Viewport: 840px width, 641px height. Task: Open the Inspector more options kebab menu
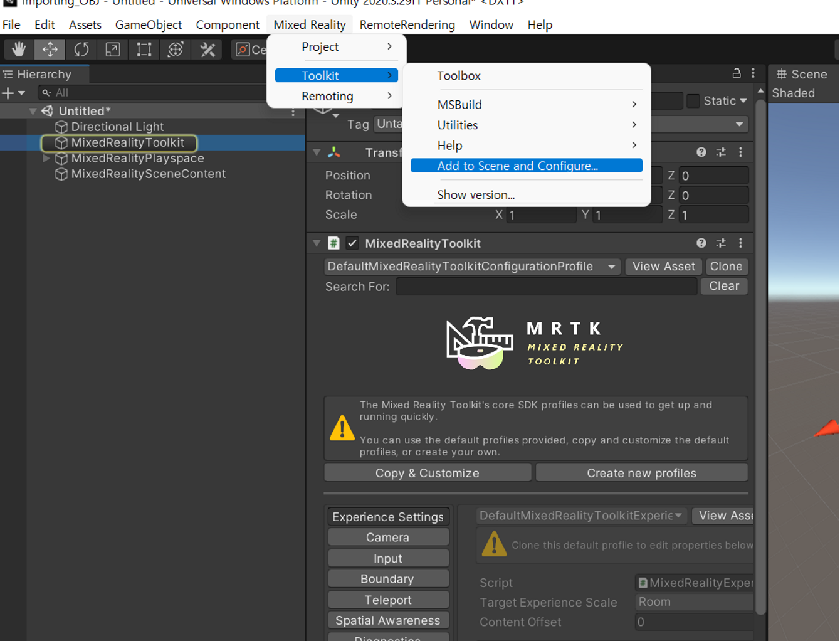coord(753,73)
